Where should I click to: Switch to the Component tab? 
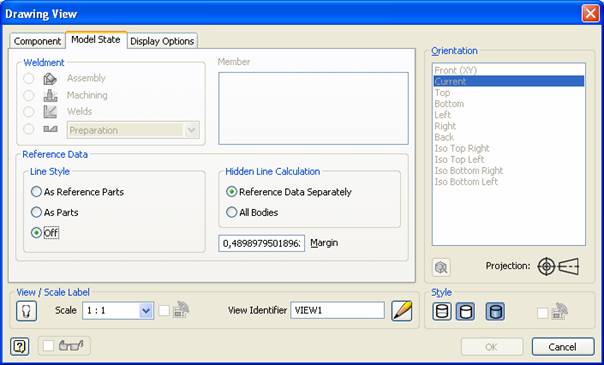tap(37, 41)
